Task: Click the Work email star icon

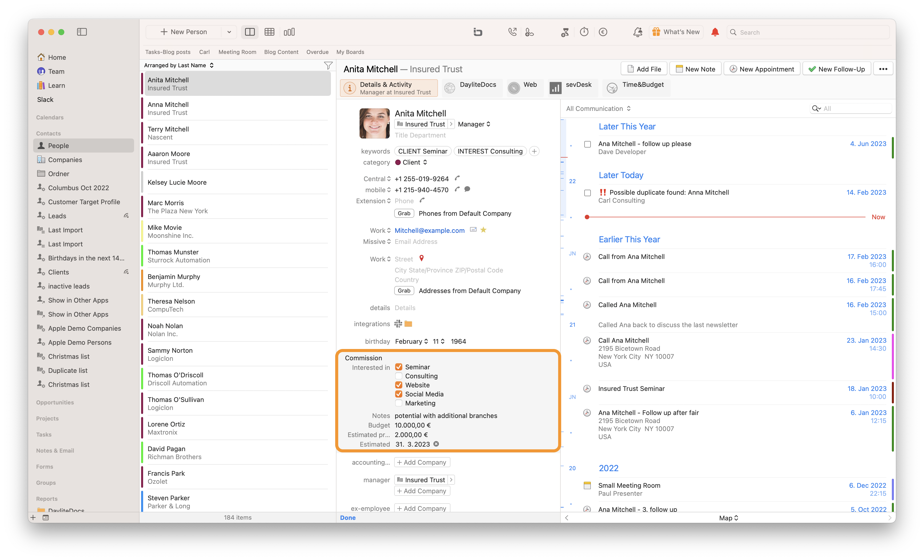Action: [483, 230]
